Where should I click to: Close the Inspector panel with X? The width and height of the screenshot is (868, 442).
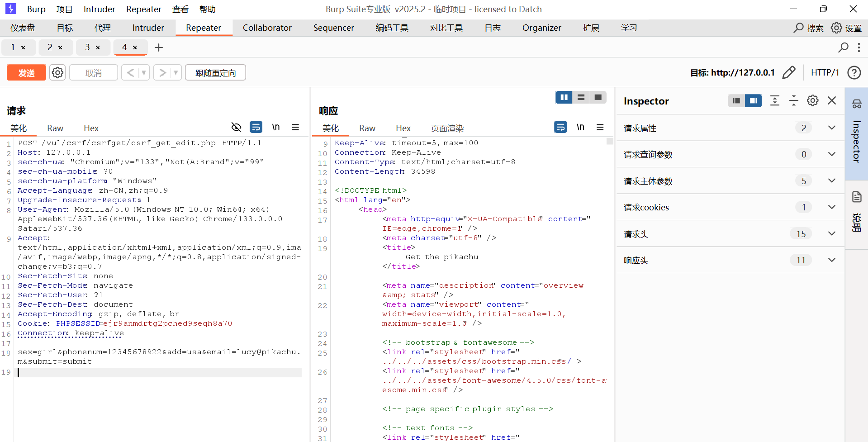pos(832,100)
